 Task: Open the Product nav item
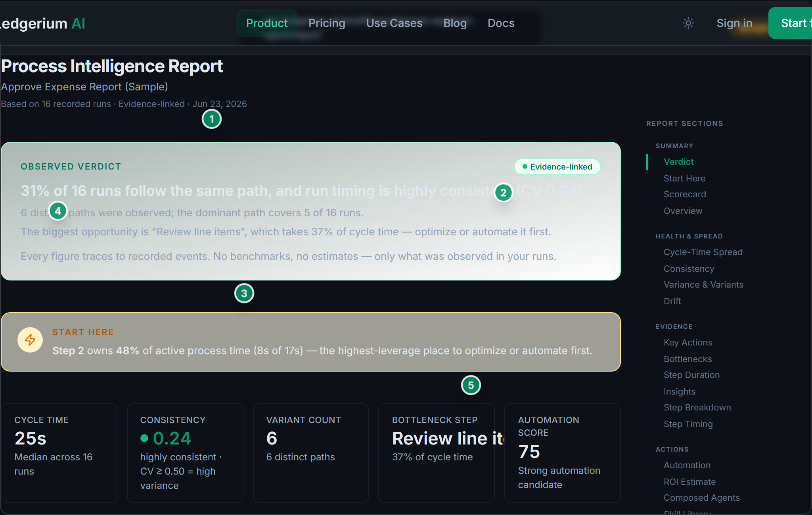point(267,23)
